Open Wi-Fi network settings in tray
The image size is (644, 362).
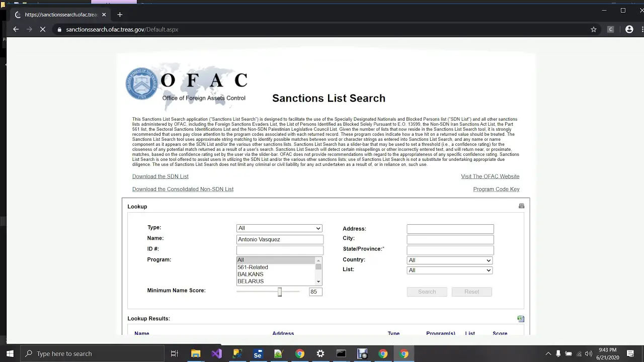pyautogui.click(x=579, y=353)
